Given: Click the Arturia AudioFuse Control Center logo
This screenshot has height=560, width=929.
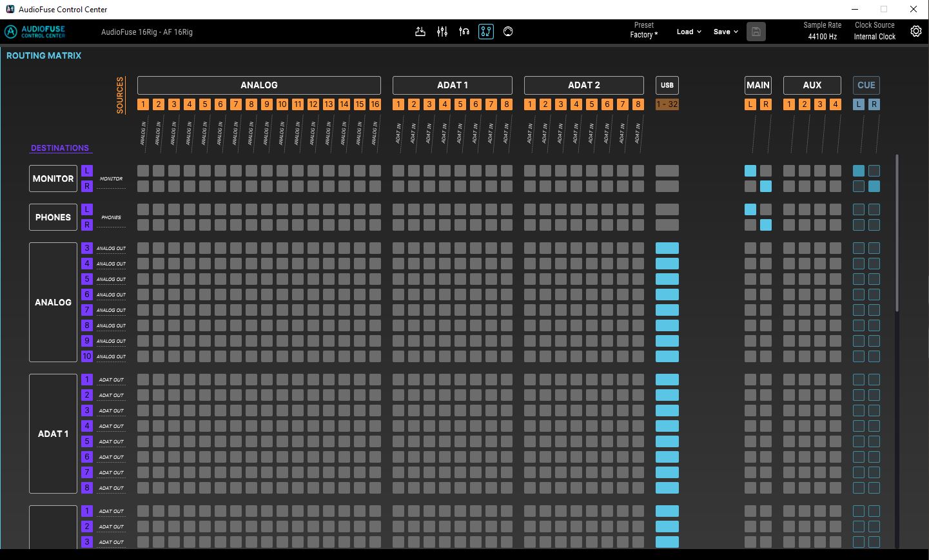Looking at the screenshot, I should pos(35,32).
